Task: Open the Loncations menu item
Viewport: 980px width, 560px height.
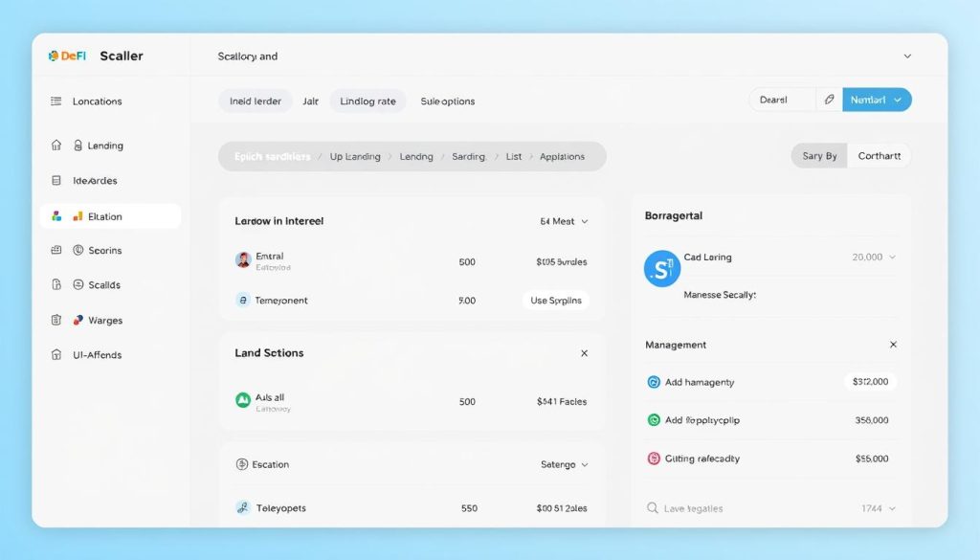Action: (x=96, y=101)
